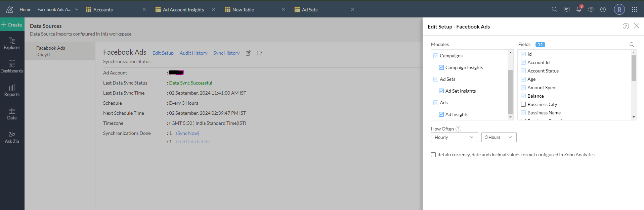Toggle the Id field checkbox
Image resolution: width=644 pixels, height=210 pixels.
(523, 54)
